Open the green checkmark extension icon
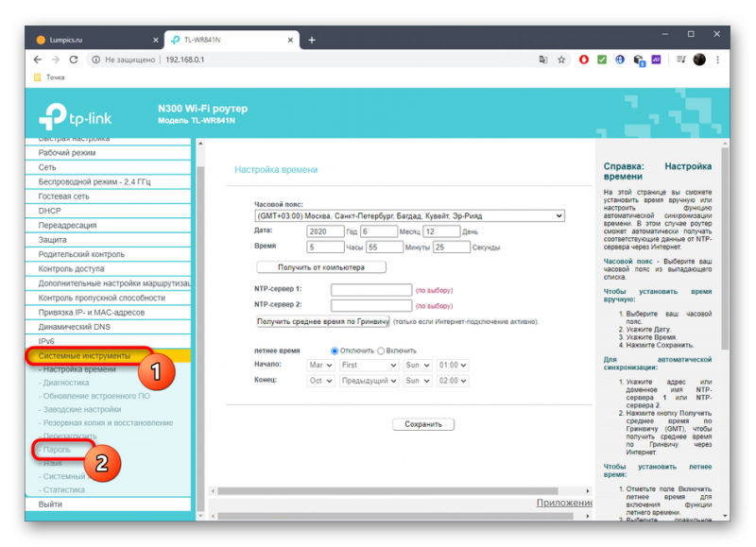Image resolution: width=756 pixels, height=547 pixels. (602, 60)
